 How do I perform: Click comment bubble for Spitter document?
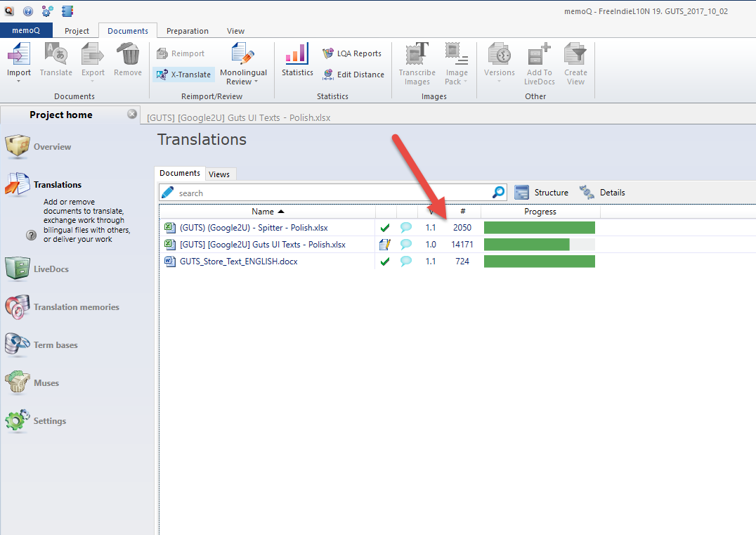click(406, 227)
